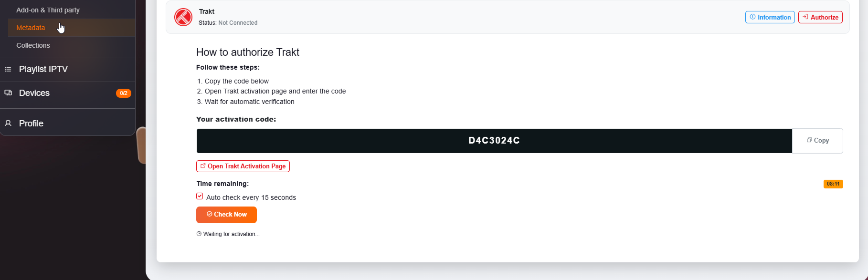Screen dimensions: 868x280
Task: Click the activation code D4C3024C field
Action: pos(494,141)
